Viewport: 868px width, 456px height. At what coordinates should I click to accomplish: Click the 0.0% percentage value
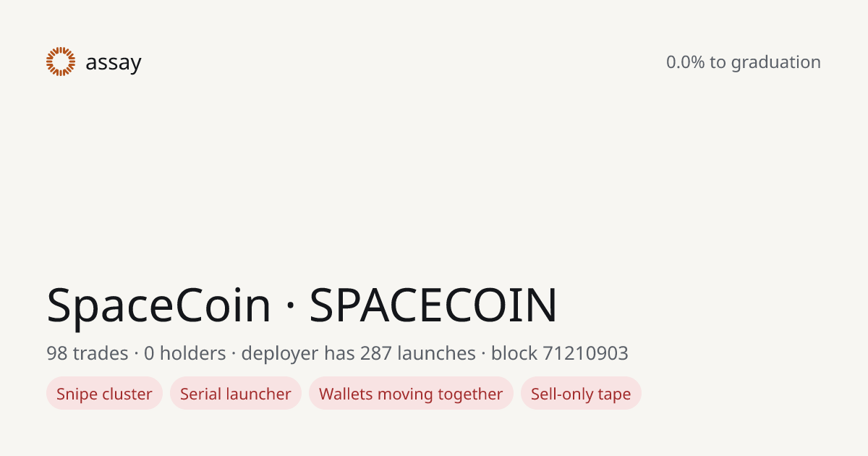click(685, 62)
